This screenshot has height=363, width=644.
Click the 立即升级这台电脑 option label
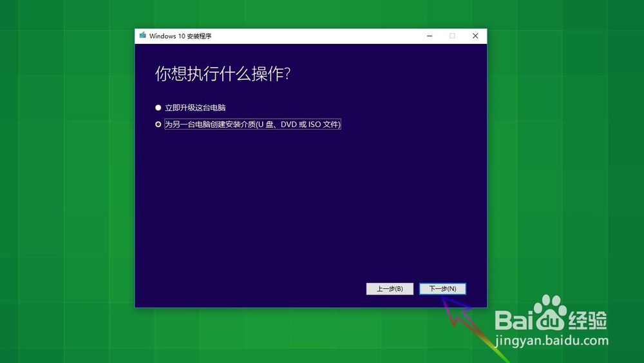coord(195,108)
